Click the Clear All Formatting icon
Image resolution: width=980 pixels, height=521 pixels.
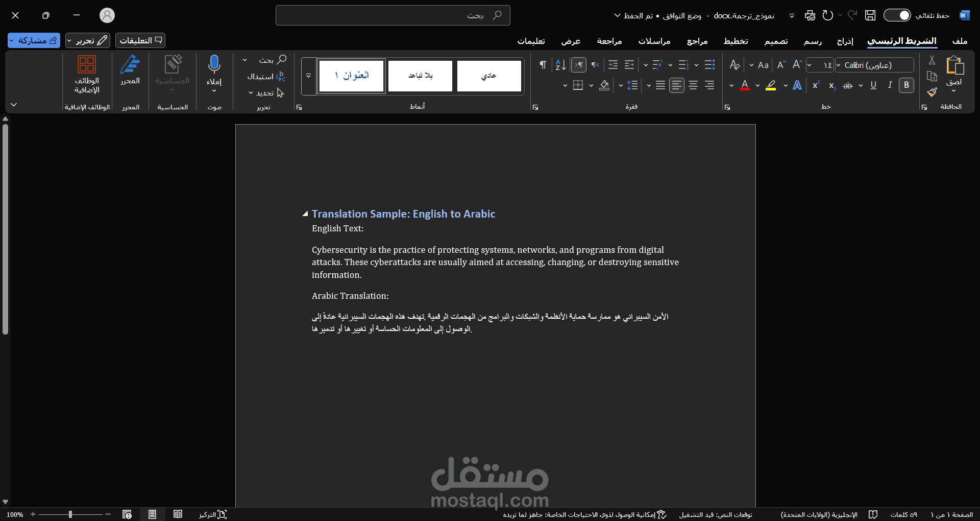pyautogui.click(x=734, y=65)
